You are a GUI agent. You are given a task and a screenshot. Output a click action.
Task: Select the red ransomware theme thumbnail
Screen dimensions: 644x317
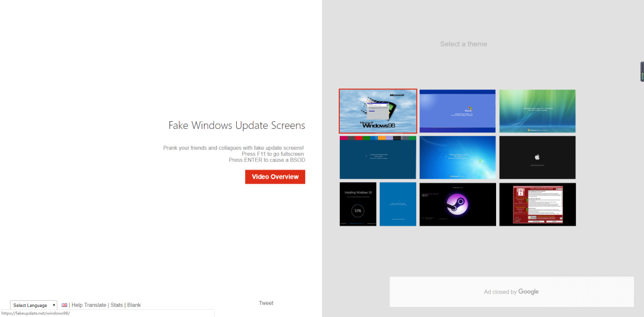[x=537, y=204]
